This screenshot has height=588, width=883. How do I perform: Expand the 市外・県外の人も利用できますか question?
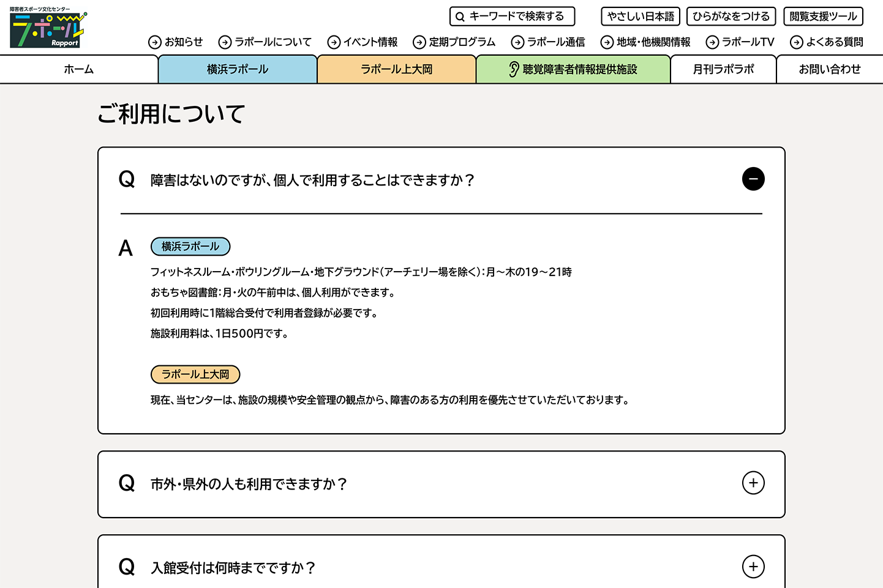pos(753,483)
